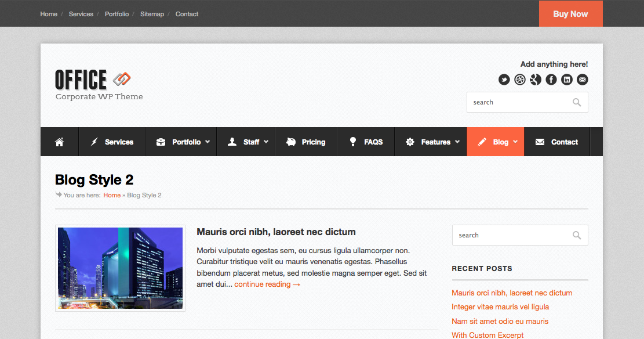Screen dimensions: 644x339
Task: Open the email envelope social icon
Action: [583, 80]
